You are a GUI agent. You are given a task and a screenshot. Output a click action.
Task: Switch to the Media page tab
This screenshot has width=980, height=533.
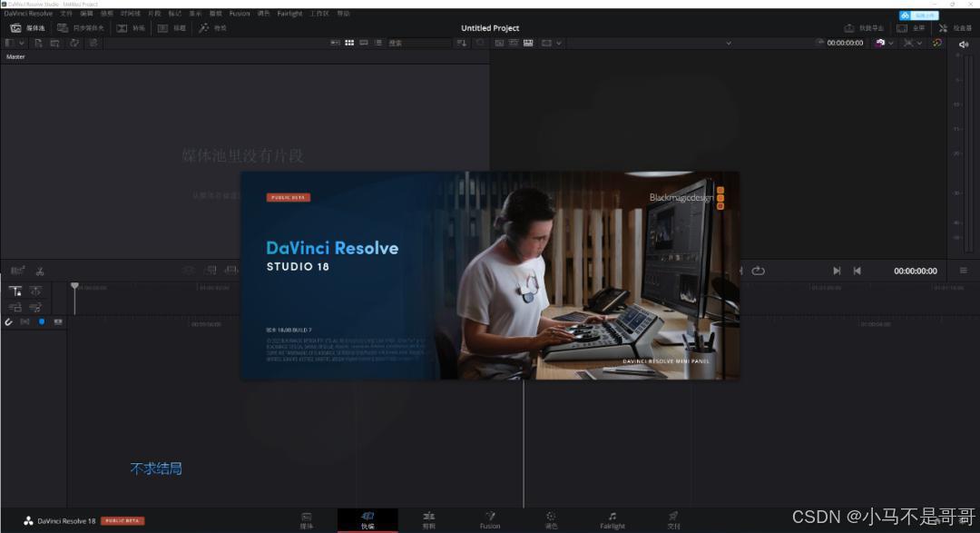307,520
